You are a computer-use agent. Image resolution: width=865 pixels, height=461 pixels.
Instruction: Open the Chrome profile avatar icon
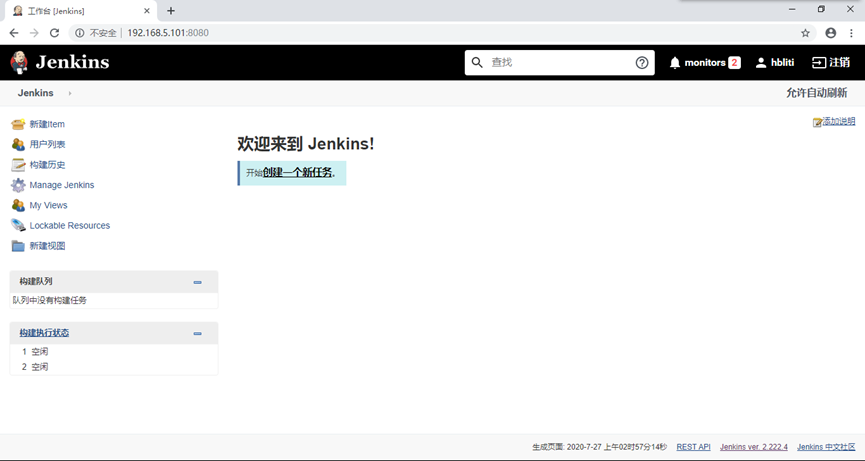(831, 33)
